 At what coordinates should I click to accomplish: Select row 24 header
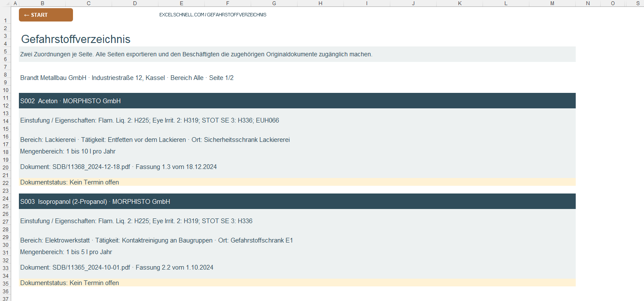point(6,198)
